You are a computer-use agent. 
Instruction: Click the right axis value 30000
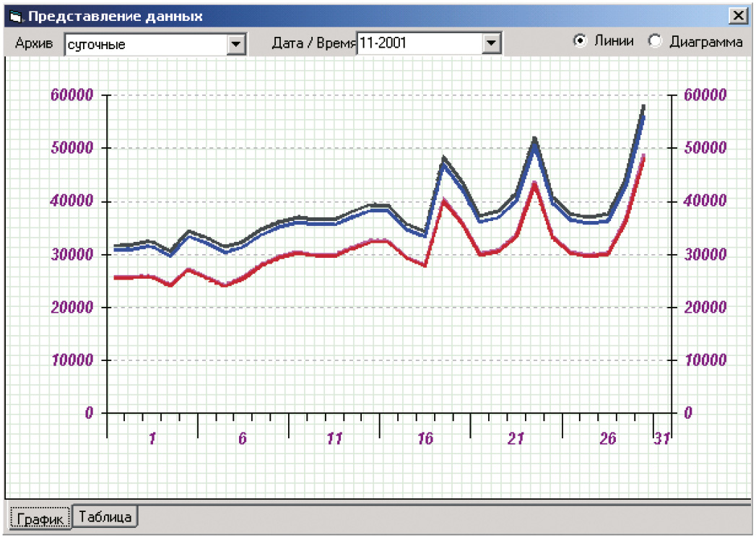(x=705, y=254)
